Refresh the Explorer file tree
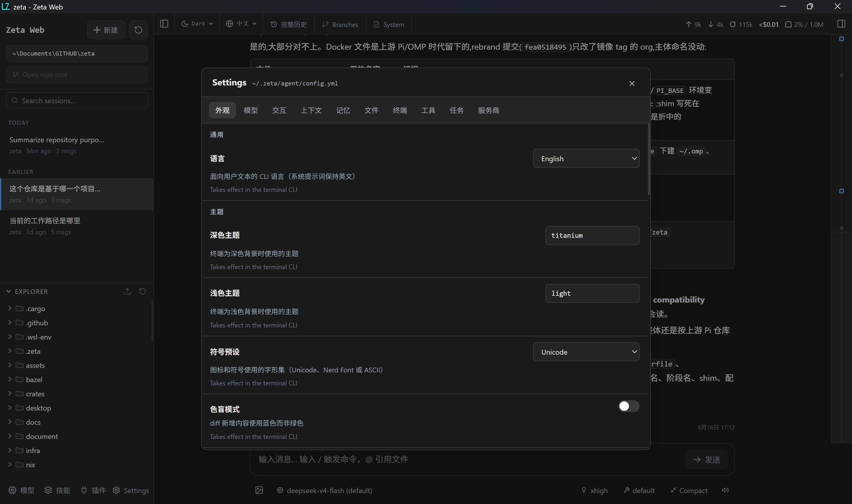The width and height of the screenshot is (852, 504). (x=143, y=291)
